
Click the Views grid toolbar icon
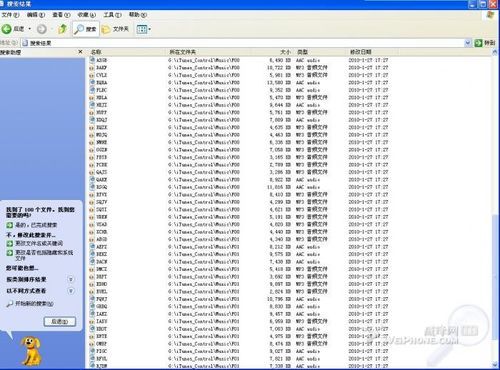142,29
